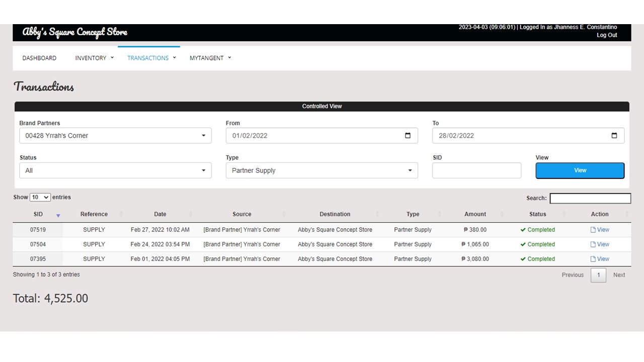The image size is (644, 362).
Task: Click the date Feb 24, 2022 03:54 PM
Action: [160, 244]
